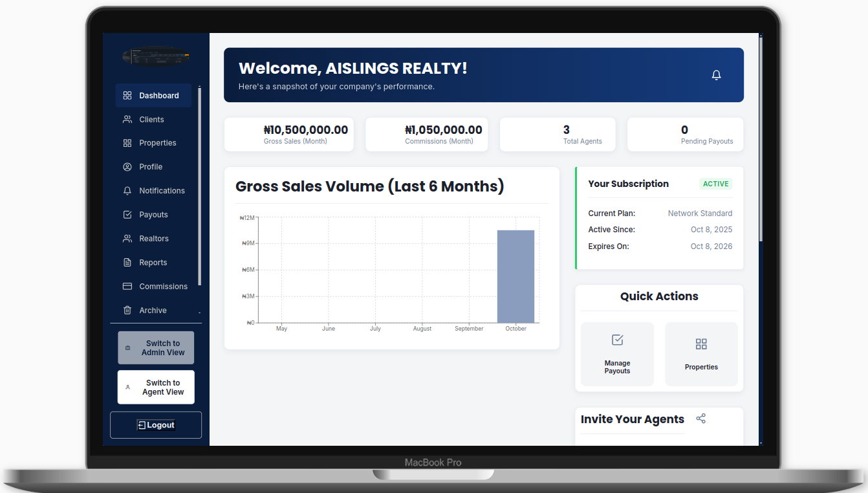Select the October bar in the sales chart
Screen dimensions: 868x493
tap(515, 275)
